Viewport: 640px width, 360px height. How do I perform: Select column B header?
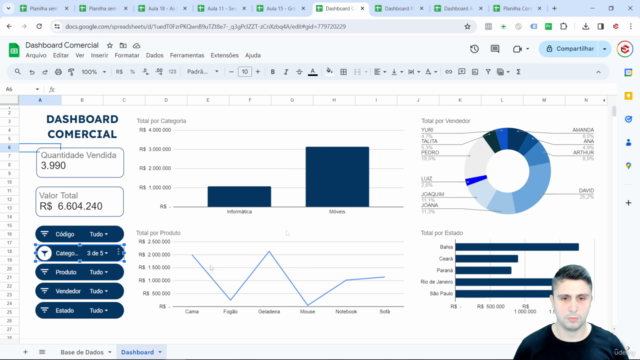[82, 100]
